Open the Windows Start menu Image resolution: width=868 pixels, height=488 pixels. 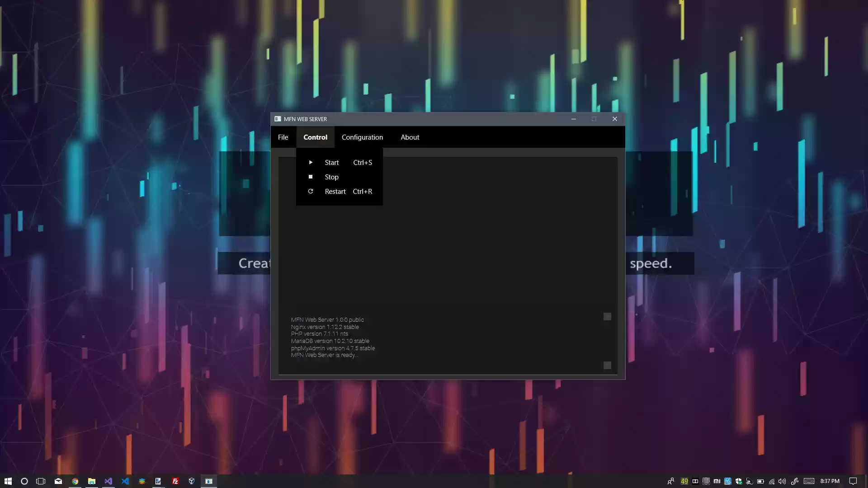pos(8,481)
